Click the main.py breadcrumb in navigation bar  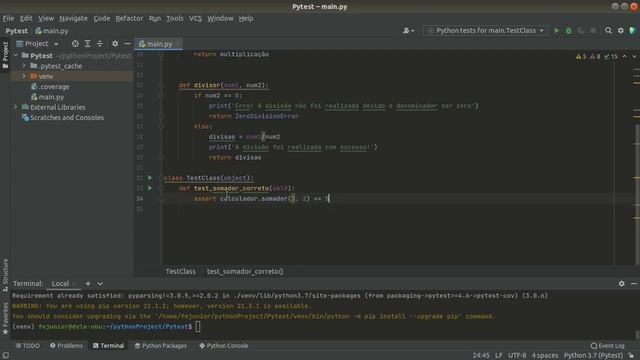tap(52, 31)
